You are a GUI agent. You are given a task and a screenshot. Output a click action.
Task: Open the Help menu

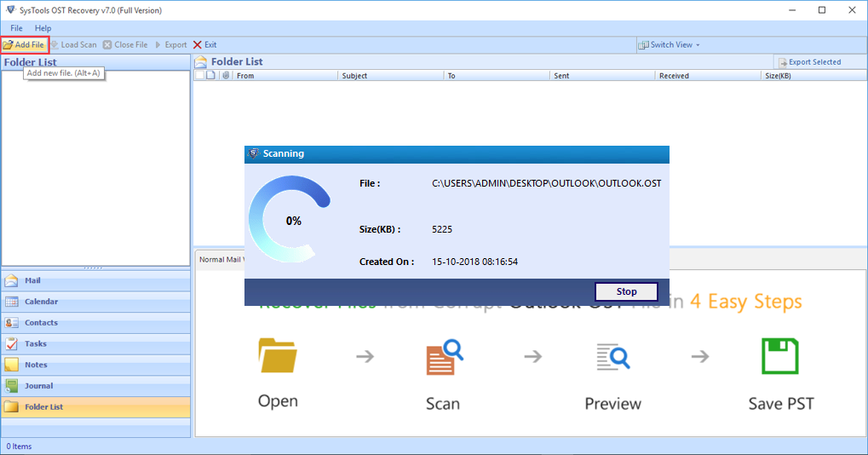(43, 27)
